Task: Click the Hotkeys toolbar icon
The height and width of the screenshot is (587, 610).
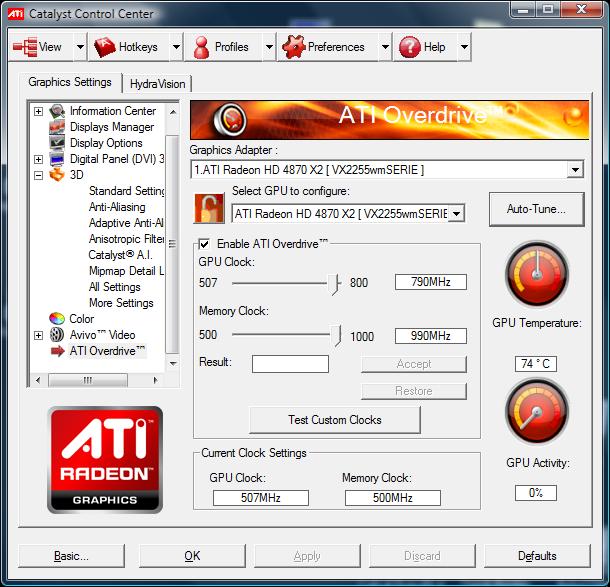Action: click(105, 47)
